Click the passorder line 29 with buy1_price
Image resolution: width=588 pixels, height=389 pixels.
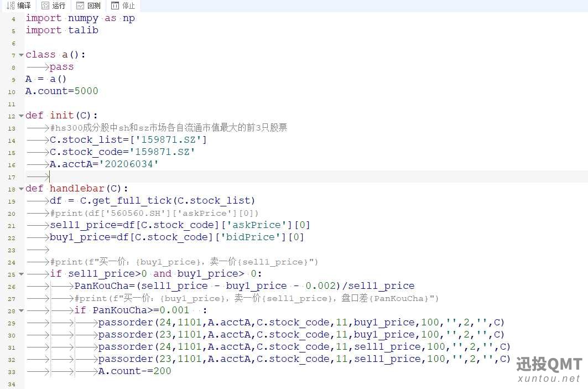(x=301, y=323)
